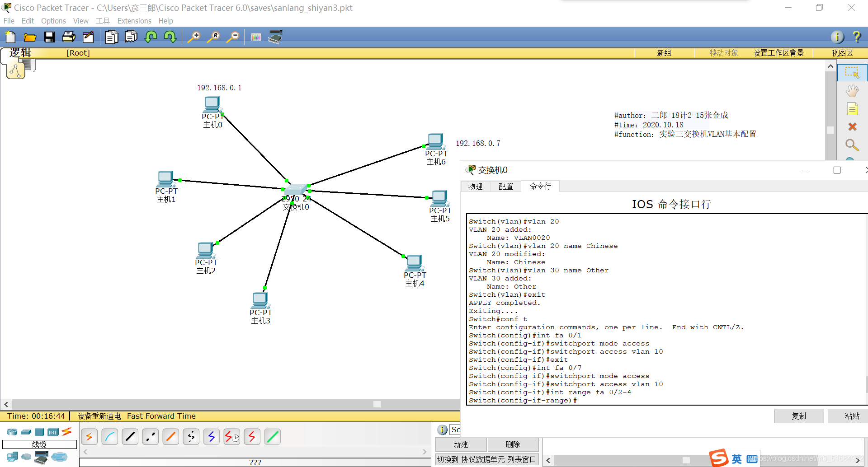Save the network using the floppy disk icon
The image size is (868, 467).
click(x=49, y=37)
